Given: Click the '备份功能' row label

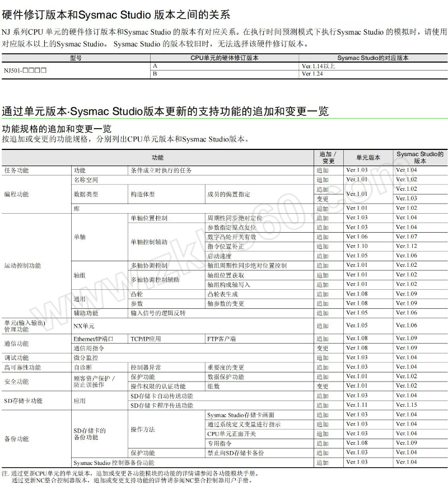Looking at the screenshot, I should 17,439.
